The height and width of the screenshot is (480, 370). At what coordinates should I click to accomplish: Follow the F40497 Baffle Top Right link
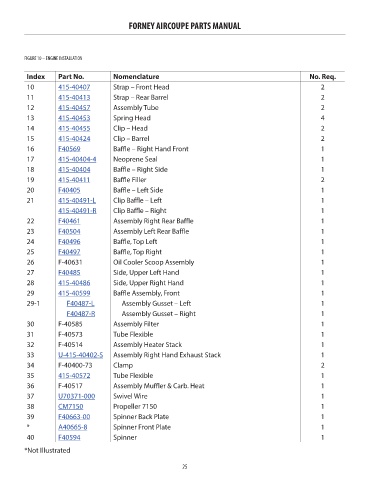coord(69,252)
